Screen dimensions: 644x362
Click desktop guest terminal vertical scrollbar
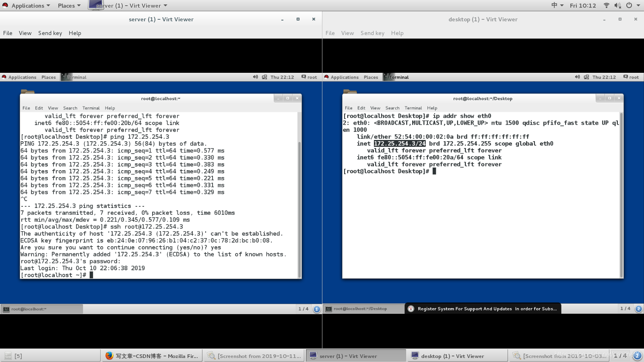[x=621, y=195]
